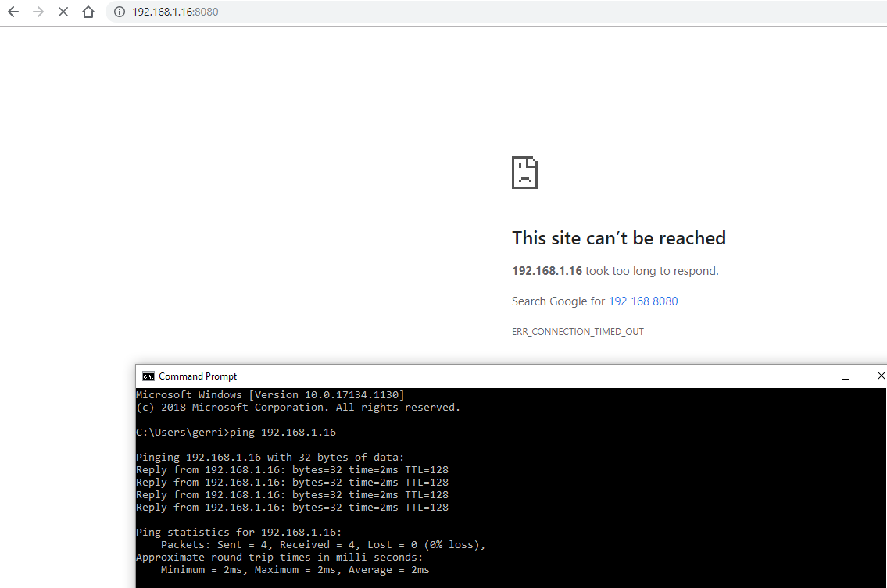Open Command Prompt system menu icon
Viewport: 887px width, 588px height.
tap(148, 376)
